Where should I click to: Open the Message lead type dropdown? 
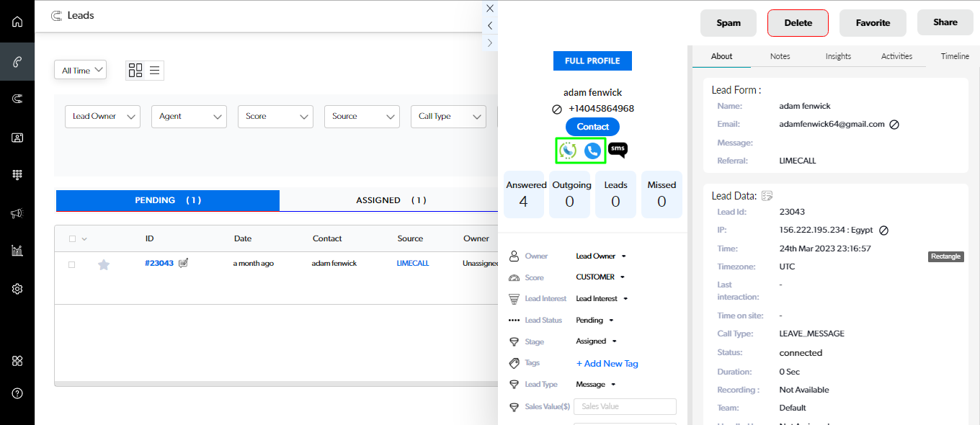[x=596, y=385]
